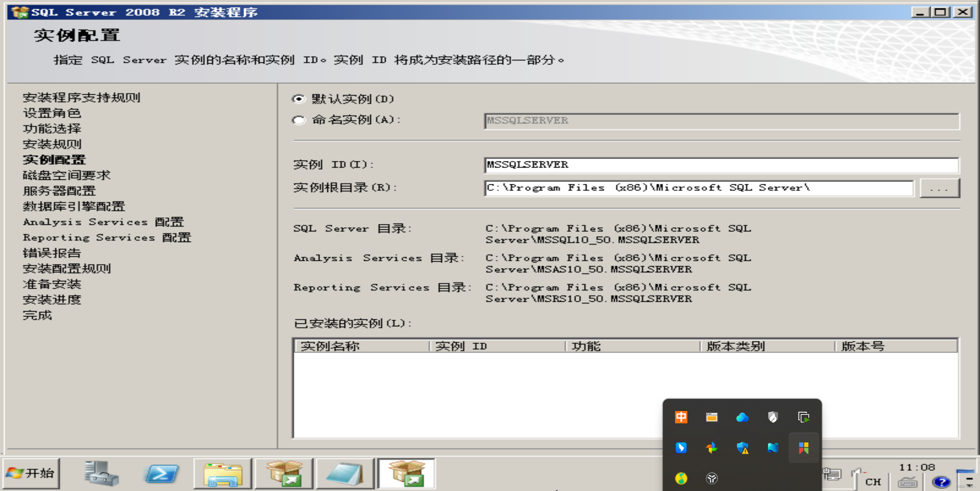Click the Analysis Services path ending MSAS10_50.MSSQLSERVER
Screen dimensions: 980x491
tap(618, 264)
